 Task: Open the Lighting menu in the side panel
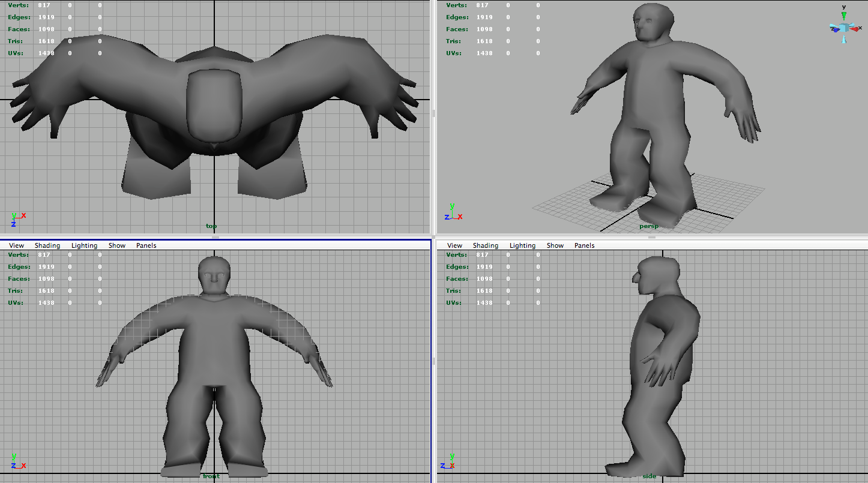[522, 245]
